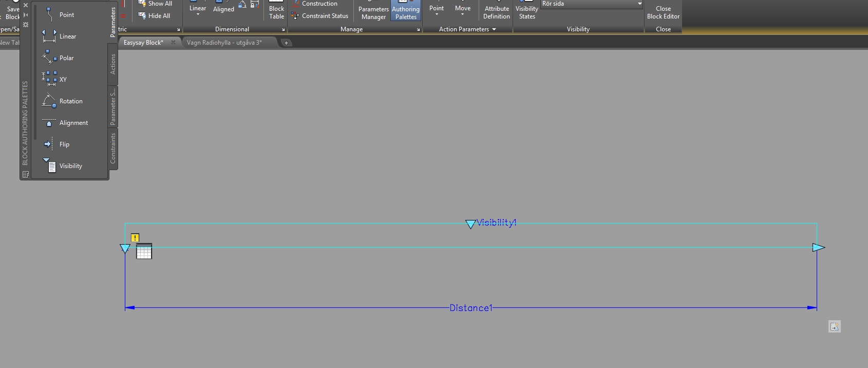Open palette options icon at bottom of title bar

coord(26,175)
